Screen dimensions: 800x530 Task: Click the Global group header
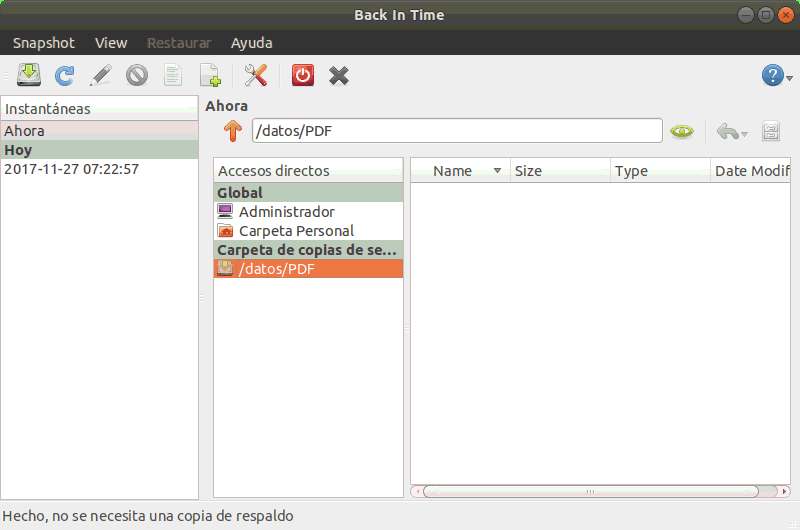[x=308, y=193]
